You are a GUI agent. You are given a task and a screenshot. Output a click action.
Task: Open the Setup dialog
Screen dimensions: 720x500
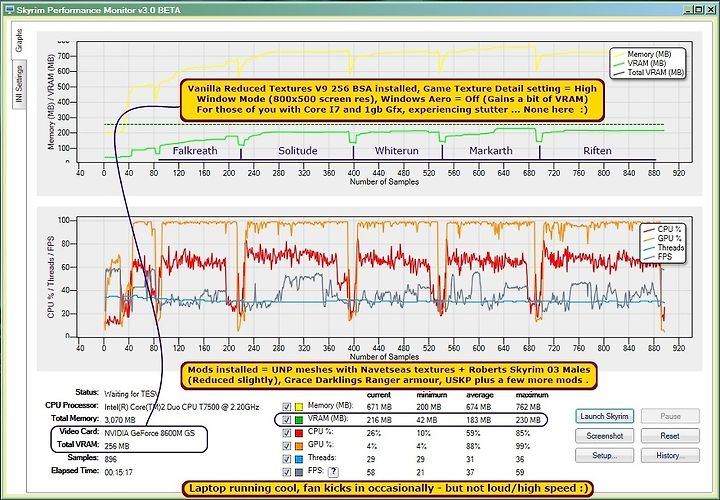(604, 455)
